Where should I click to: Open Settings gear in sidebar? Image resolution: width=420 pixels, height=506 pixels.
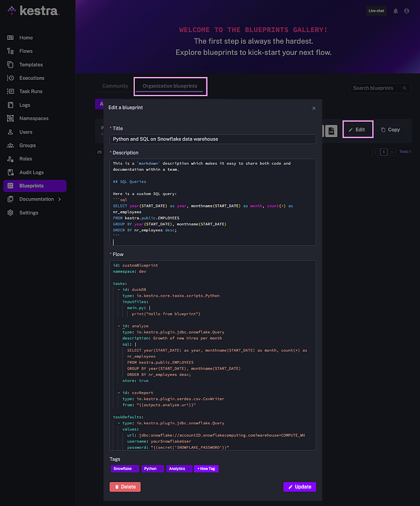tap(10, 213)
